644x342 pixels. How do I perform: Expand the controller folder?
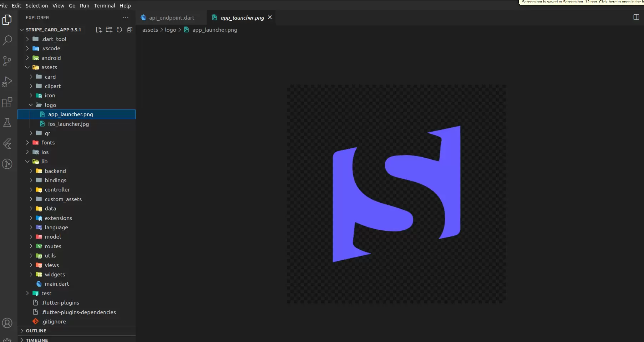pos(76,190)
